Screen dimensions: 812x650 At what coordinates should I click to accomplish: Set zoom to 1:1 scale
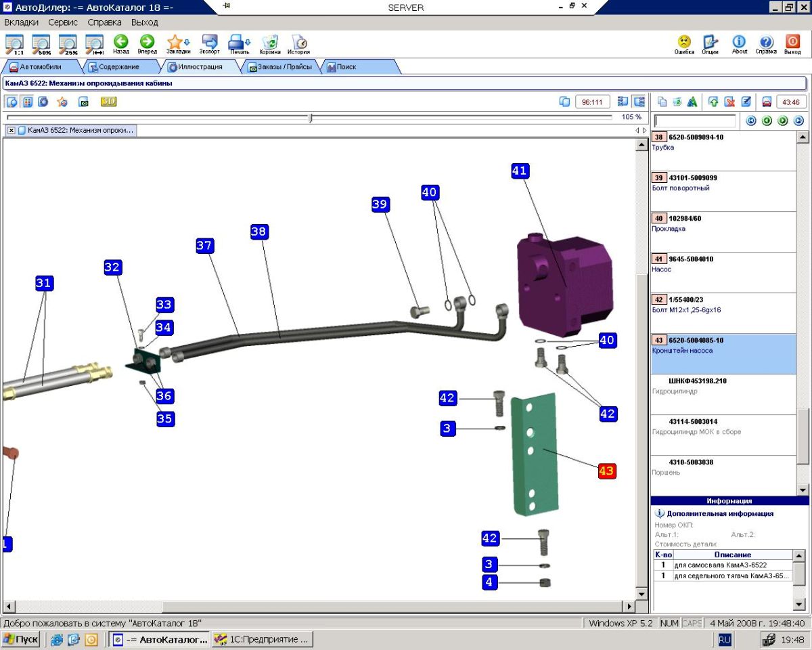coord(15,44)
